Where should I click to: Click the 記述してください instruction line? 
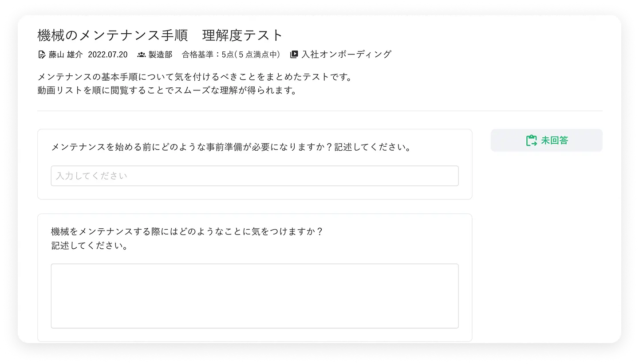[89, 246]
